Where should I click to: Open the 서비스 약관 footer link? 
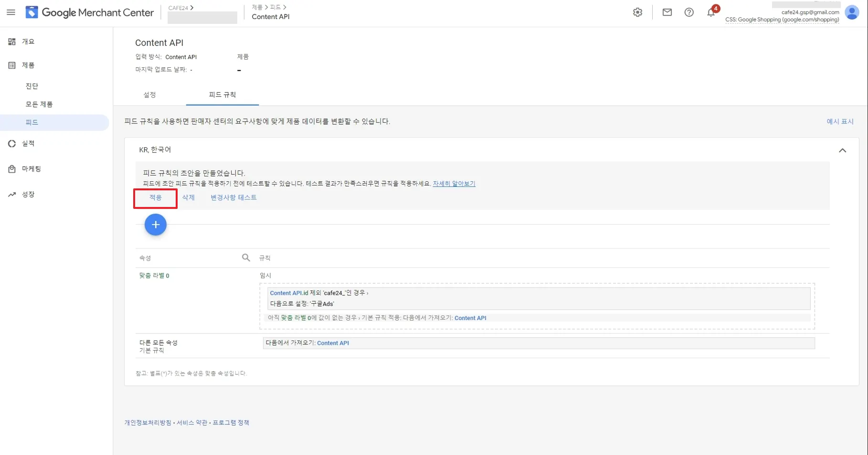point(192,423)
